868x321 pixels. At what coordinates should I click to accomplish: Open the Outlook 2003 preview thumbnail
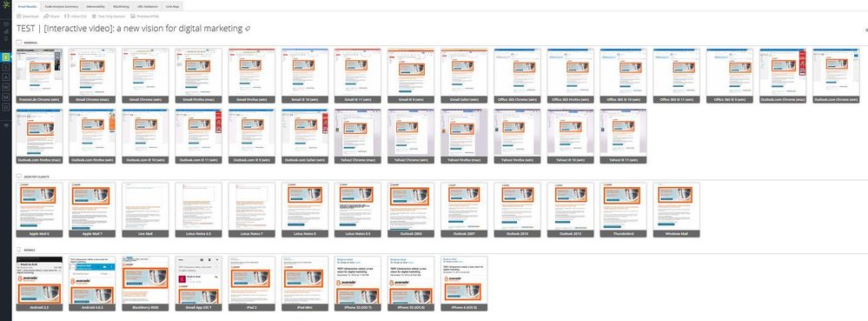click(411, 210)
